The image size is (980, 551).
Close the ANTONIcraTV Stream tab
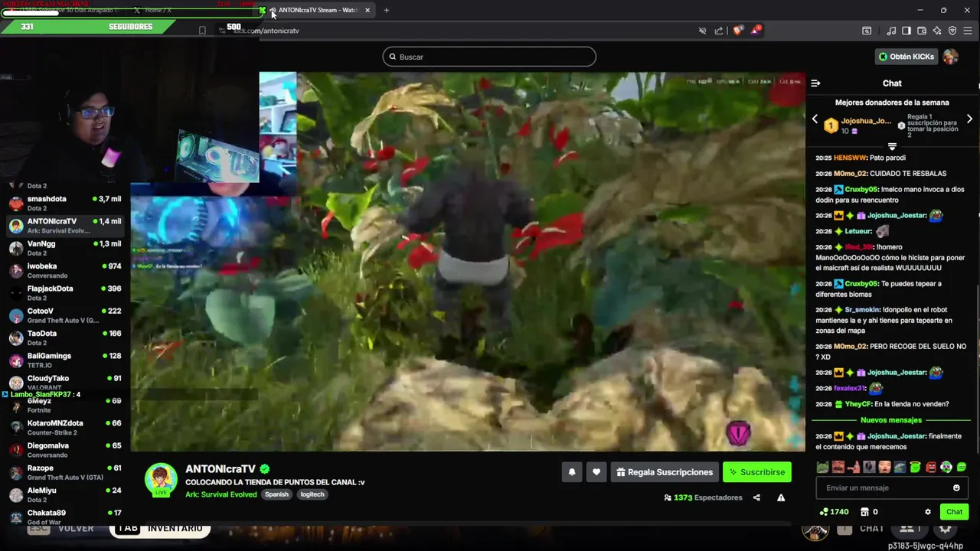point(367,10)
